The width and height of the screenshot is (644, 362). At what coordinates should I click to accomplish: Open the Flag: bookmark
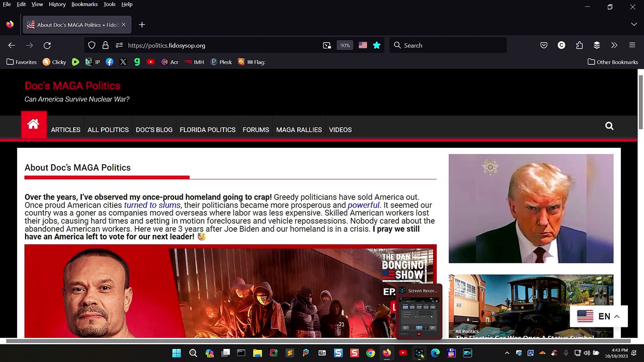(x=252, y=62)
